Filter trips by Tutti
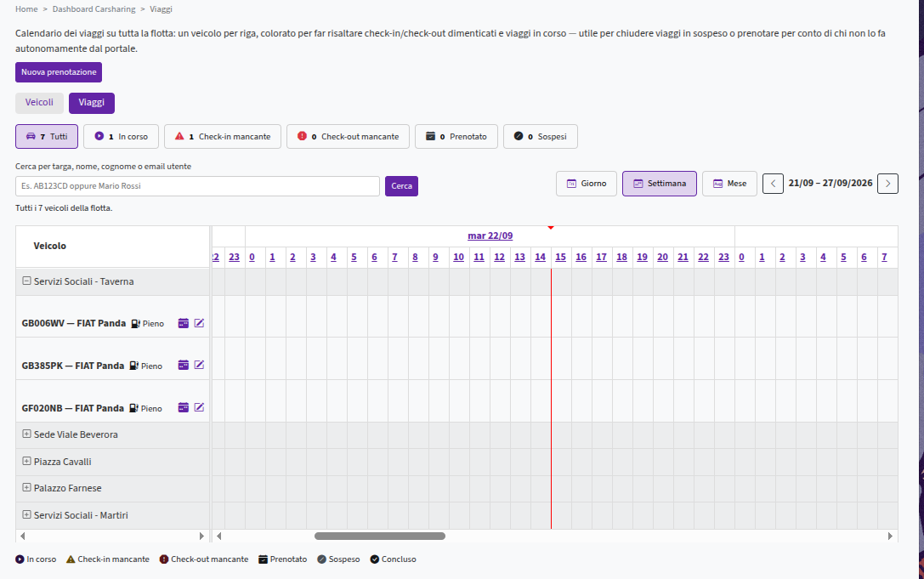924x579 pixels. 47,136
